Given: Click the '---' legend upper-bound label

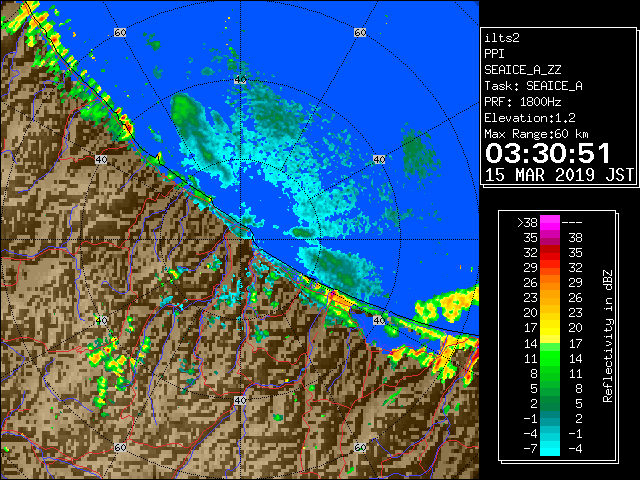Looking at the screenshot, I should pos(572,223).
